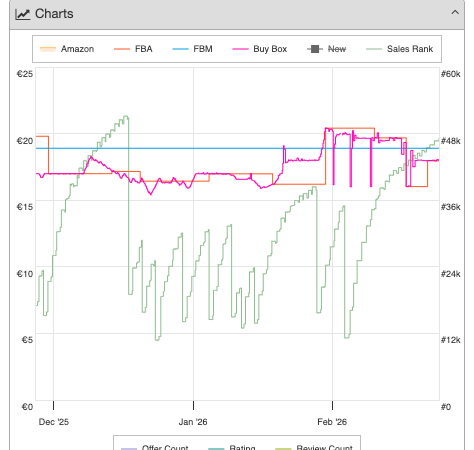
Task: Toggle the Sales Rank legend entry
Action: pos(399,49)
